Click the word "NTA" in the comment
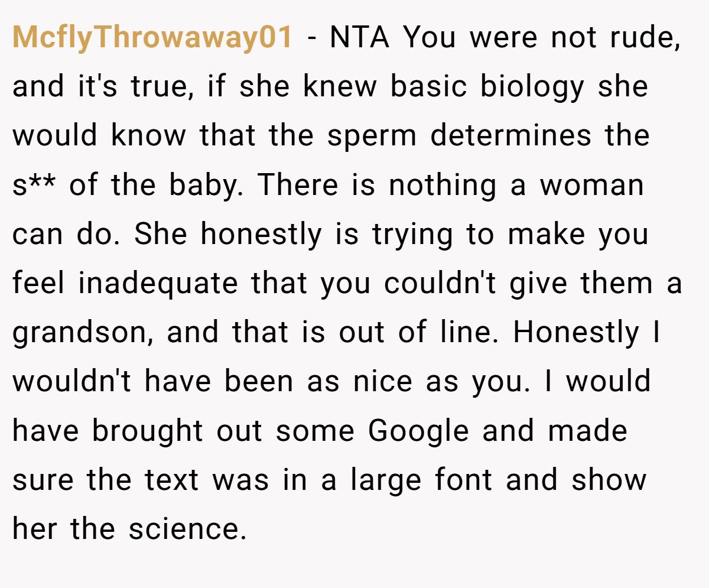Image resolution: width=709 pixels, height=588 pixels. 360,38
